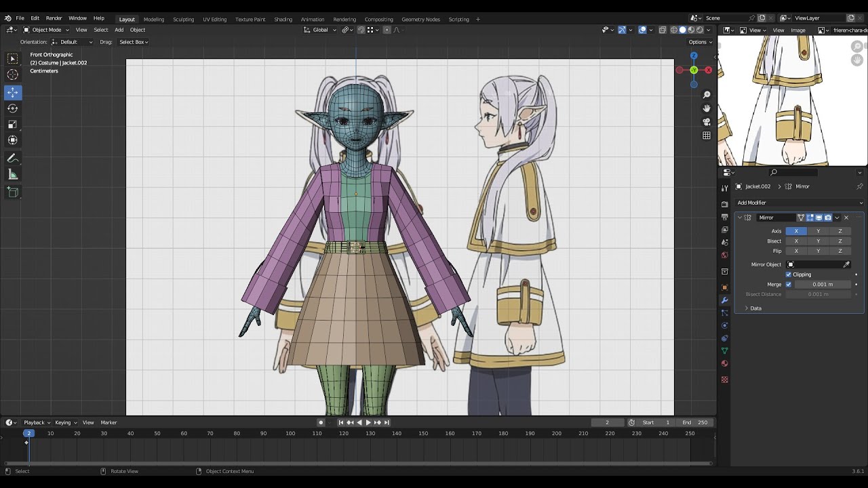Viewport: 868px width, 488px height.
Task: Open the Object Data green triangle tab
Action: click(x=725, y=351)
